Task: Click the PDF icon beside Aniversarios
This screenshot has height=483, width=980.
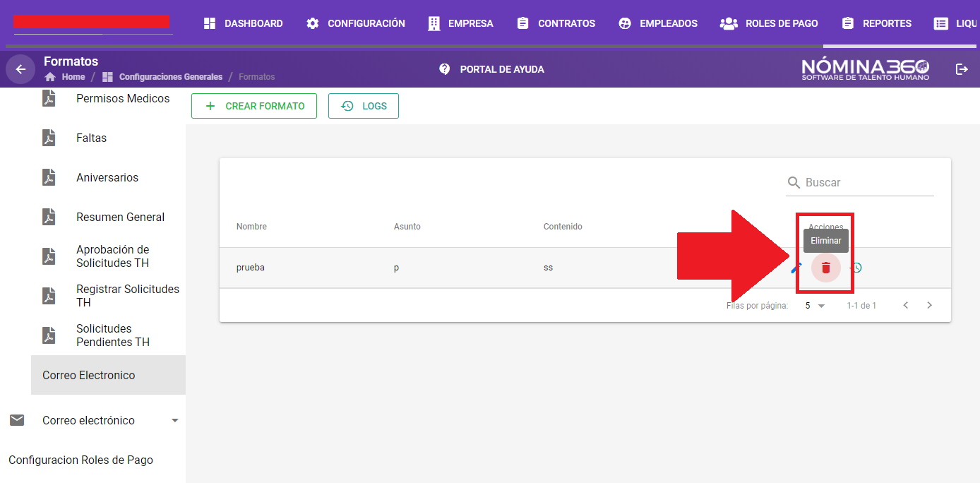Action: click(x=49, y=177)
